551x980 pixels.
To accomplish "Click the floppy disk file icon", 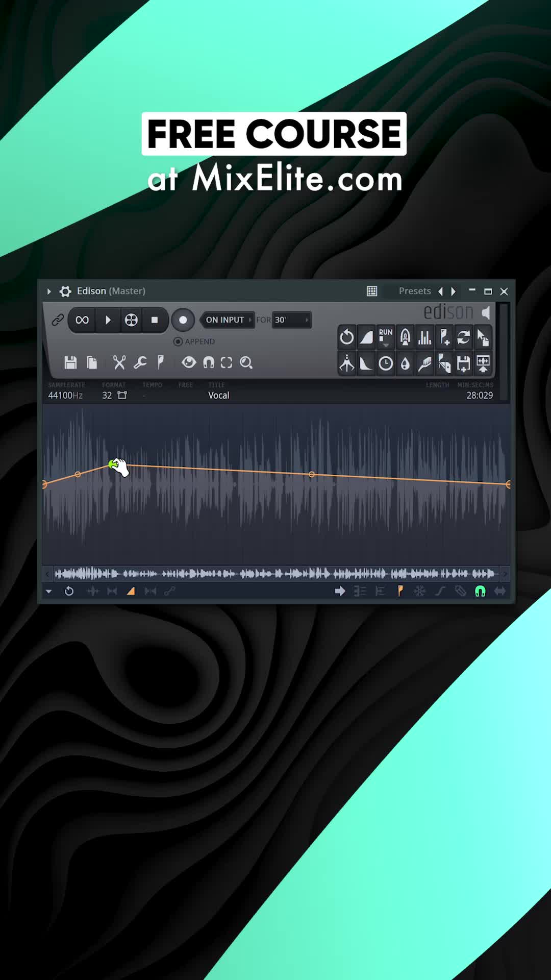I will (x=70, y=362).
